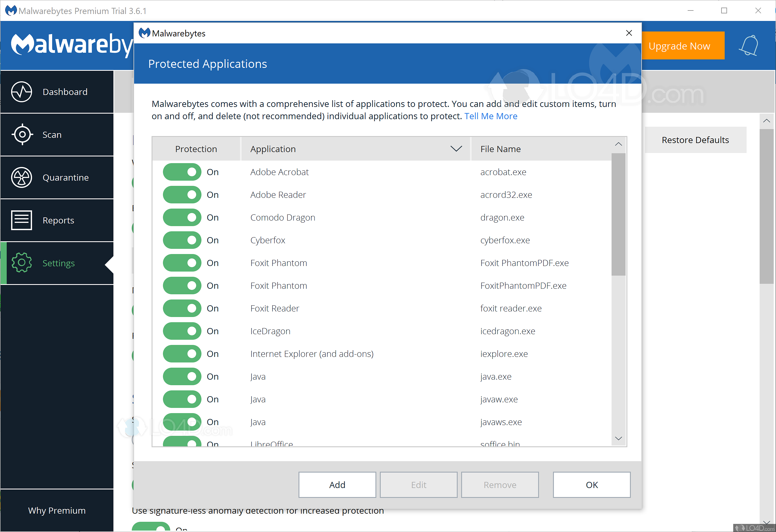View Reports via the sidebar icon
Viewport: 776px width, 532px height.
coord(21,220)
